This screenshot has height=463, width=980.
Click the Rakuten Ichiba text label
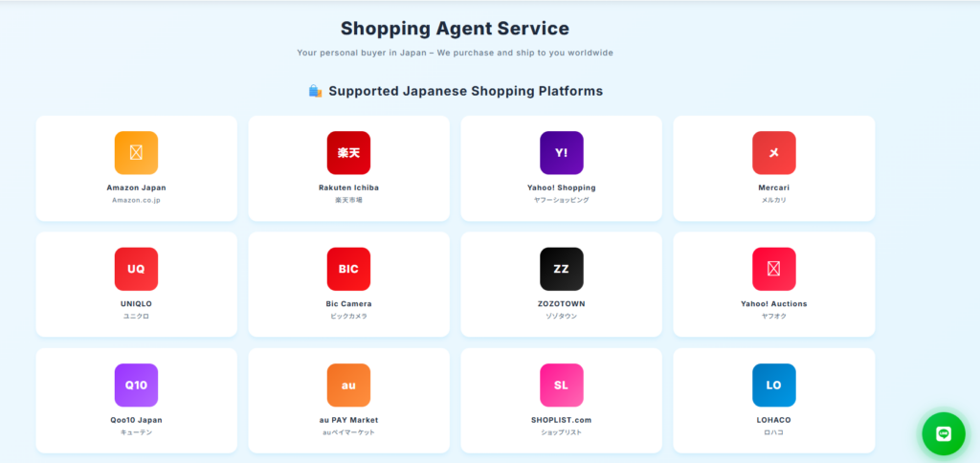[348, 187]
